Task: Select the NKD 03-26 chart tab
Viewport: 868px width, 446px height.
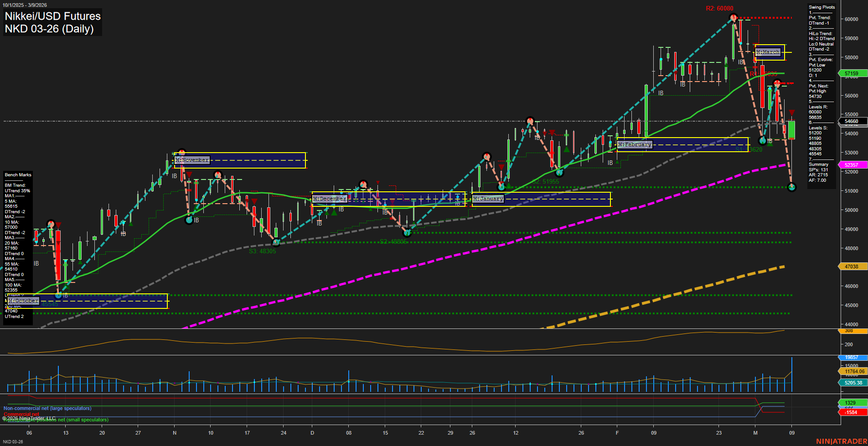Action: pyautogui.click(x=12, y=441)
